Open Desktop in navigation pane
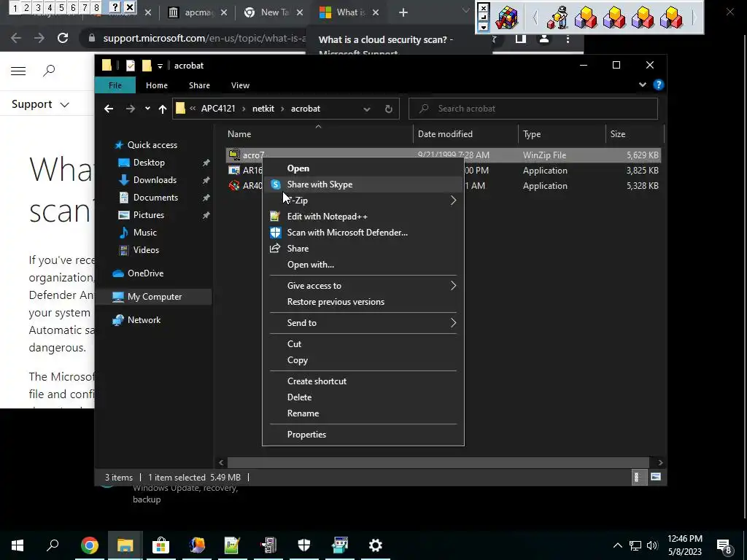 pos(149,163)
